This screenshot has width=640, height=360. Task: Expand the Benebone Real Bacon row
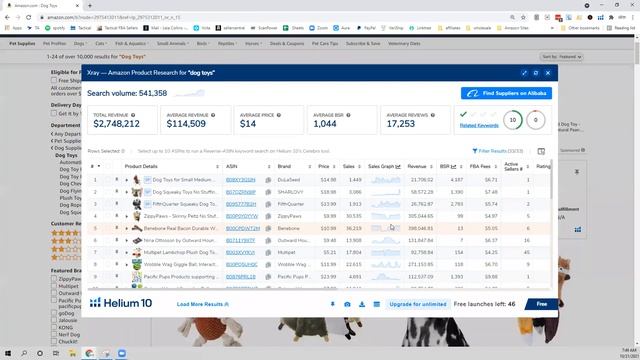(127, 229)
